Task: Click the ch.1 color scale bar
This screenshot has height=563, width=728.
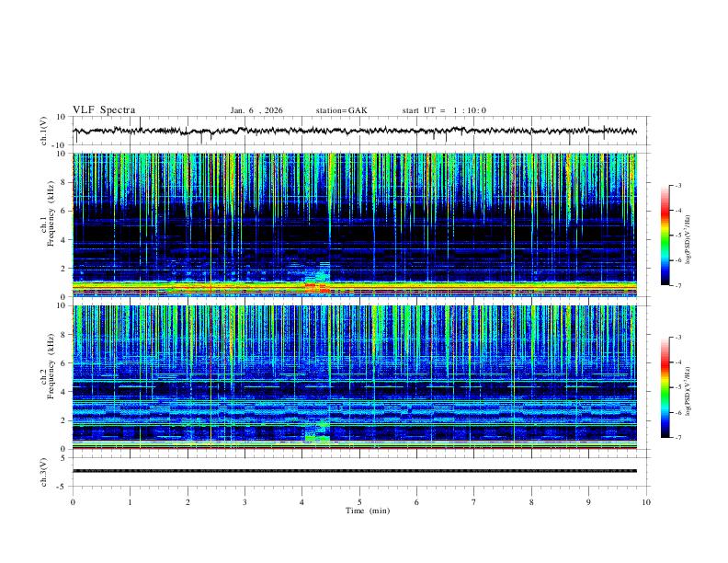Action: [665, 236]
